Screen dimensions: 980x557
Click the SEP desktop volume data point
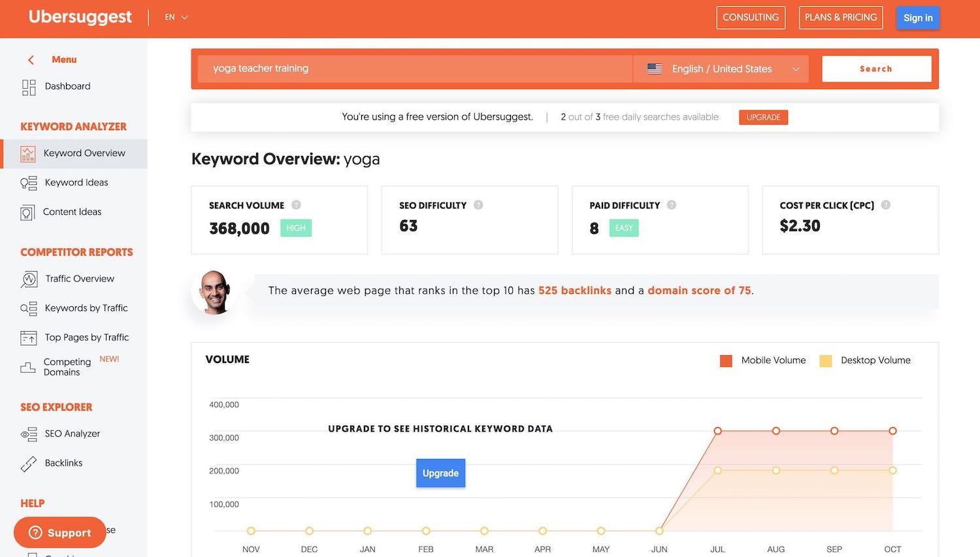(x=834, y=470)
